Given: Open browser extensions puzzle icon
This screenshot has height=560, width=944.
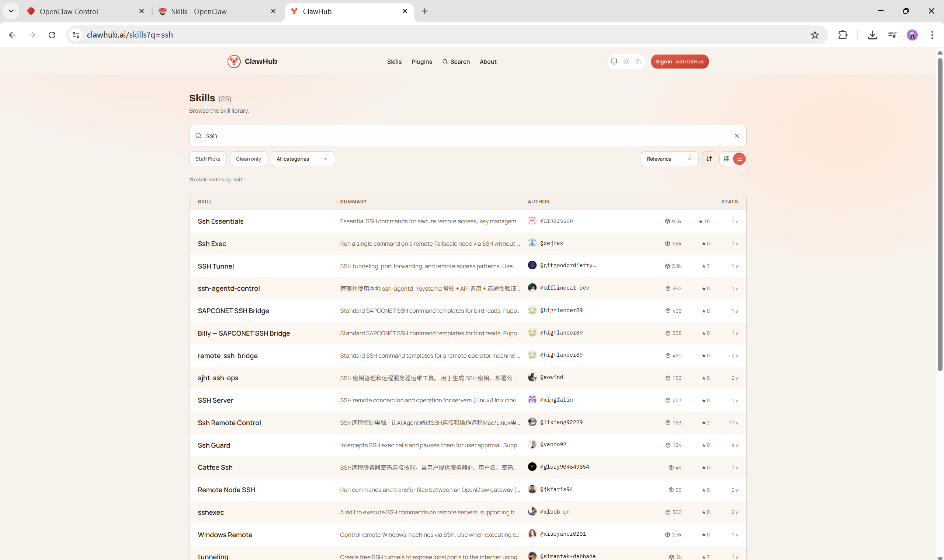Looking at the screenshot, I should point(843,35).
